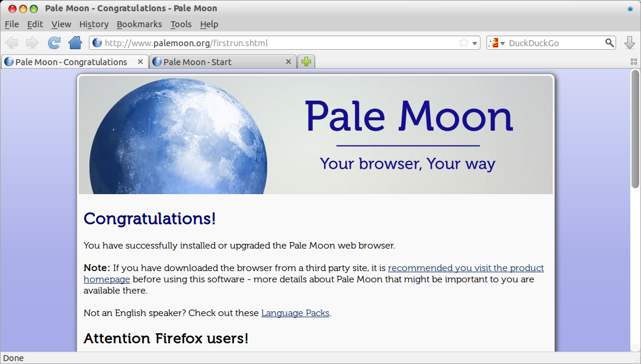Click the red window close button
Screen dimensions: 641x364
click(x=12, y=8)
